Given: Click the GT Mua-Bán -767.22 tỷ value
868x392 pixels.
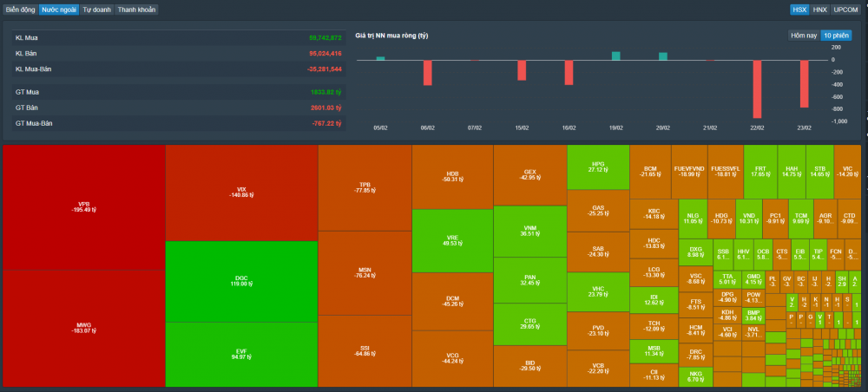Looking at the screenshot, I should (326, 123).
